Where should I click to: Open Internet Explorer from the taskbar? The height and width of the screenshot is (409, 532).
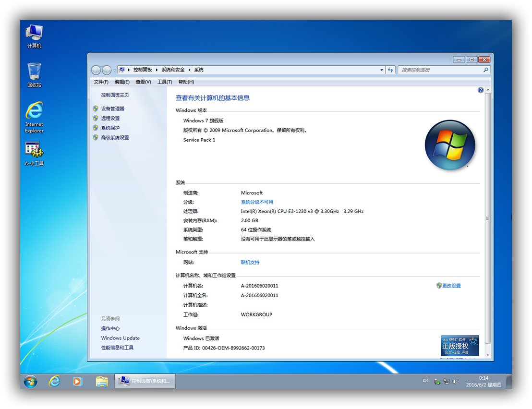[54, 381]
